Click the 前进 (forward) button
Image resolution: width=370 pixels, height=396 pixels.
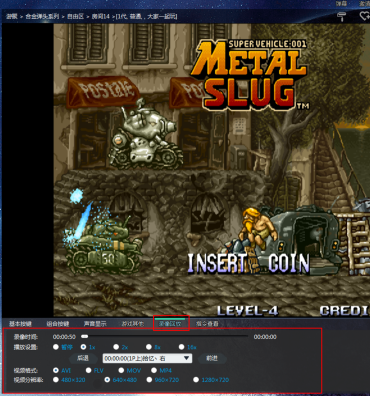coord(212,358)
